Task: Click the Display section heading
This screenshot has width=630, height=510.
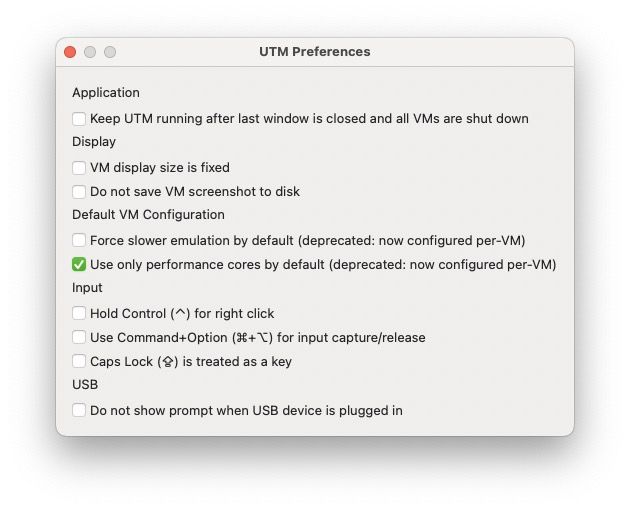Action: [x=94, y=142]
